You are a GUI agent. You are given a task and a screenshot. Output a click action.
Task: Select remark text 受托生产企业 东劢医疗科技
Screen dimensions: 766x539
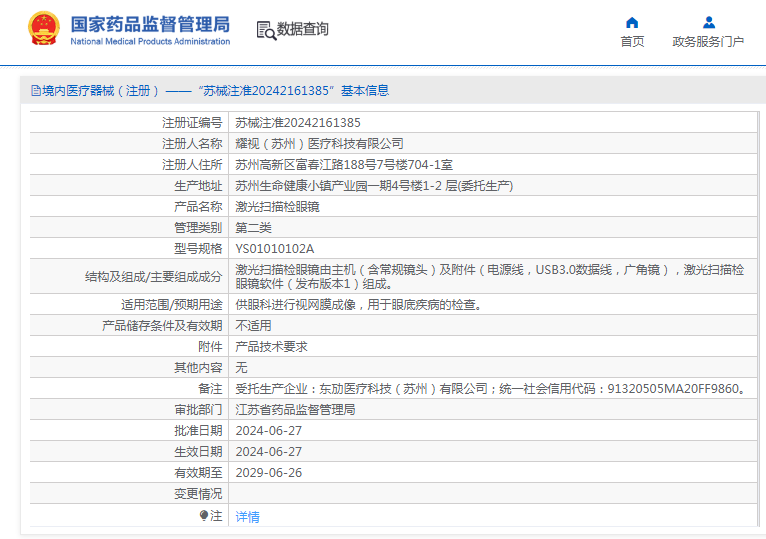(x=491, y=389)
